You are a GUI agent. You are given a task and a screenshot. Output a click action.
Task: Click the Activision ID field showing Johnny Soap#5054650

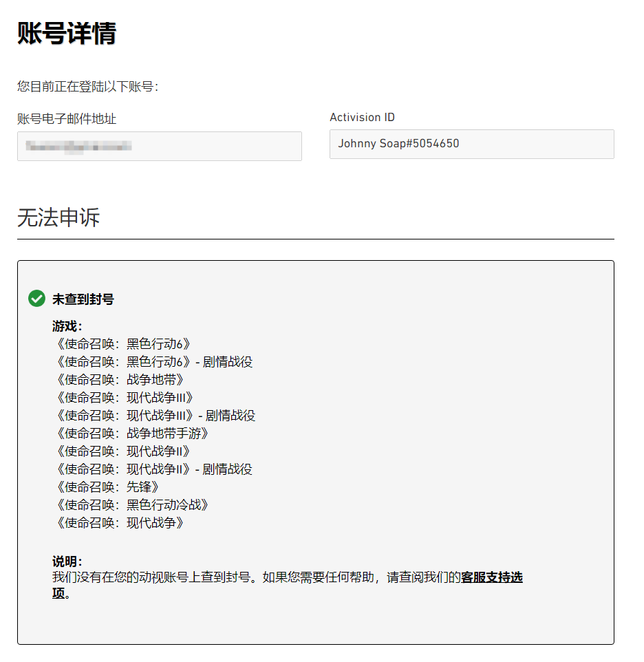tap(472, 144)
